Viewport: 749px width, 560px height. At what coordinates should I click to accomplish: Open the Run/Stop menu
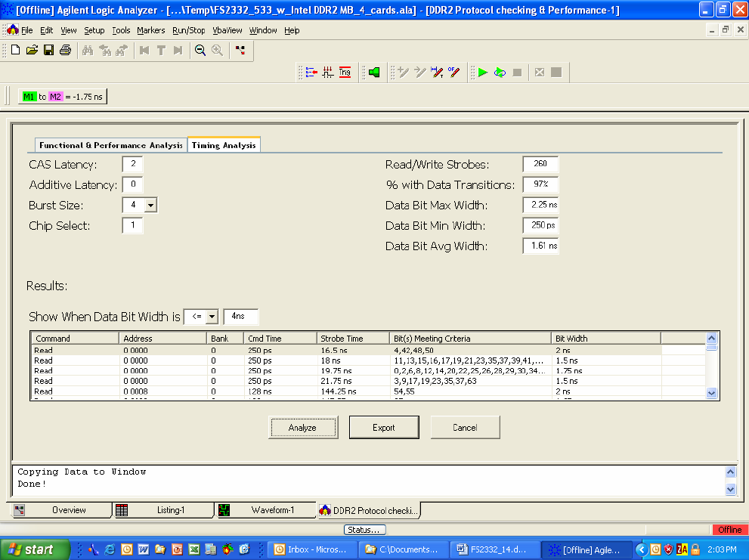pyautogui.click(x=188, y=30)
